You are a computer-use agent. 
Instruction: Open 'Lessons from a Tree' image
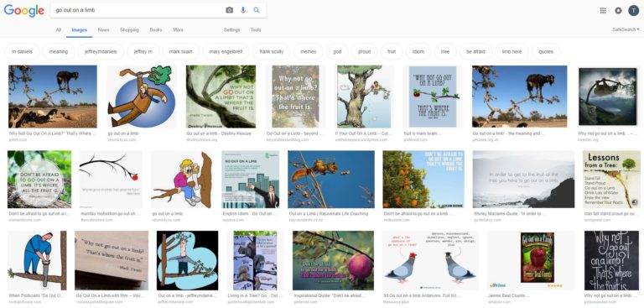point(611,180)
